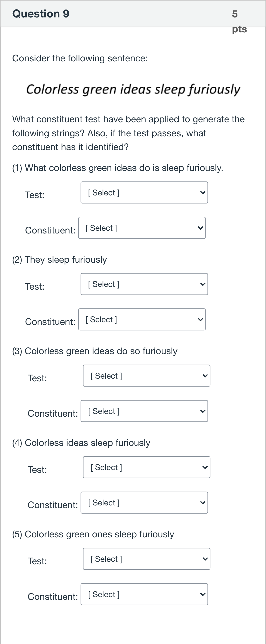Open the Constituent dropdown for string (1)
Image resolution: width=266 pixels, height=644 pixels.
pos(142,228)
